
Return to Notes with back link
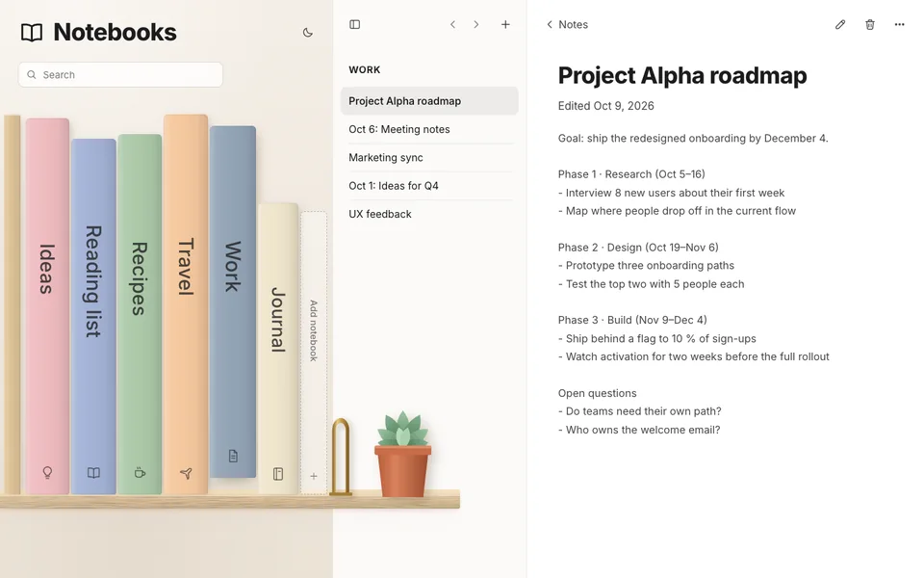(x=567, y=24)
